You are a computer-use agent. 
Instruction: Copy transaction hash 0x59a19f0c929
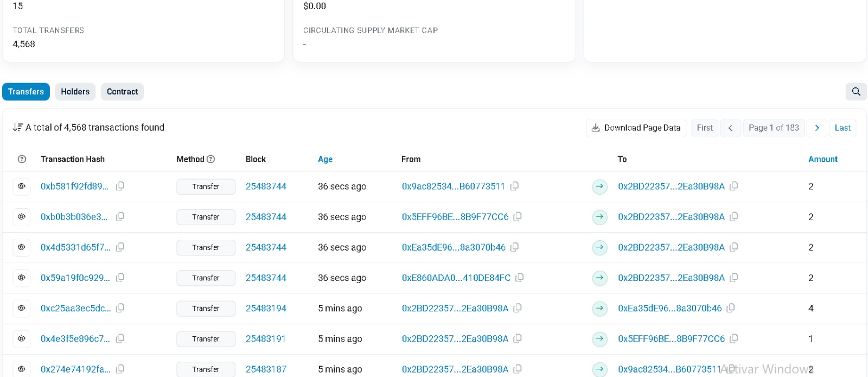[x=120, y=277]
